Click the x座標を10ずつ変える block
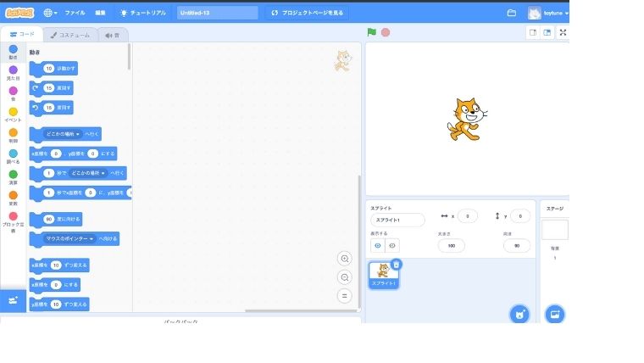 tap(59, 265)
